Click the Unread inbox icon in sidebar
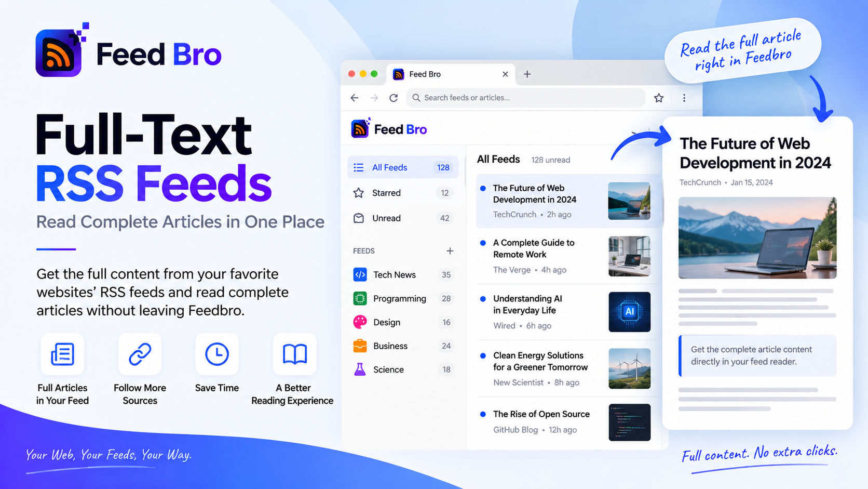The image size is (868, 489). pos(359,218)
